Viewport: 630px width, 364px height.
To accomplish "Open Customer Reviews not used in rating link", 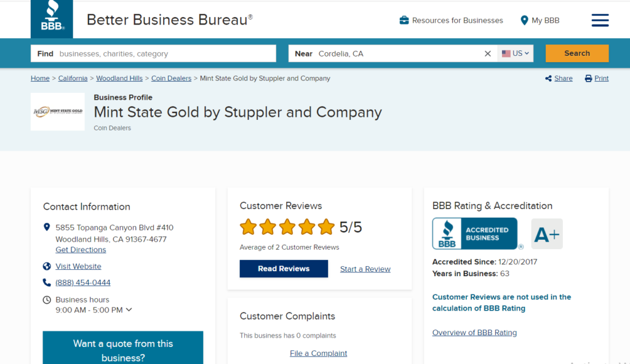I will tap(501, 303).
